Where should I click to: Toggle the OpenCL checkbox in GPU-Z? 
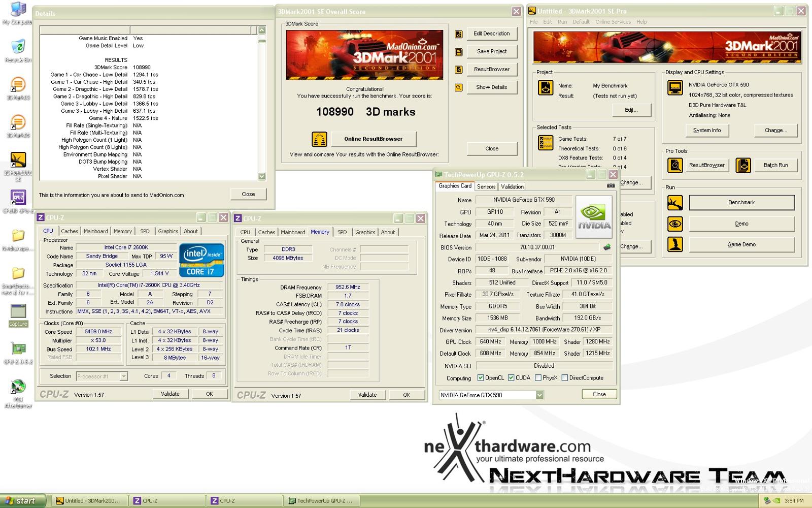(x=481, y=378)
